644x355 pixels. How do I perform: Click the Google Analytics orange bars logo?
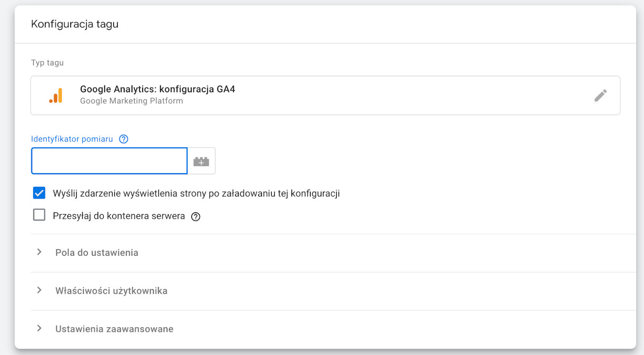tap(56, 95)
